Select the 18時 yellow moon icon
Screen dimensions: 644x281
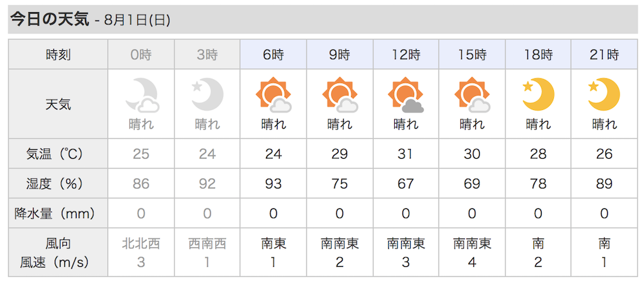pyautogui.click(x=538, y=94)
